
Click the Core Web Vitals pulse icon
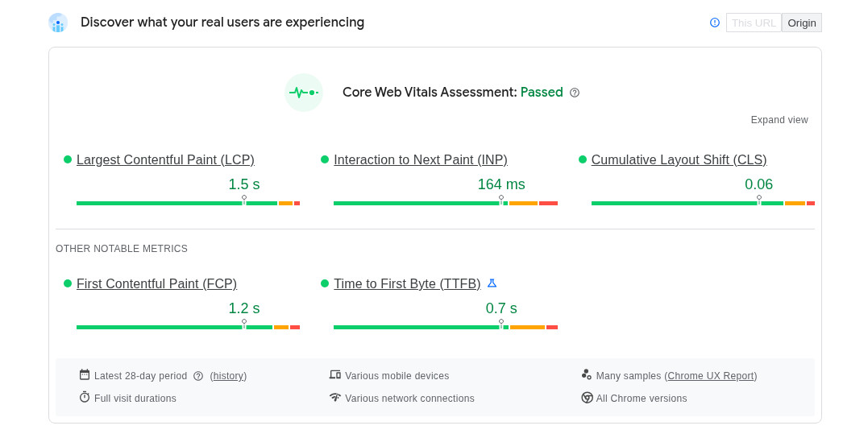[304, 93]
